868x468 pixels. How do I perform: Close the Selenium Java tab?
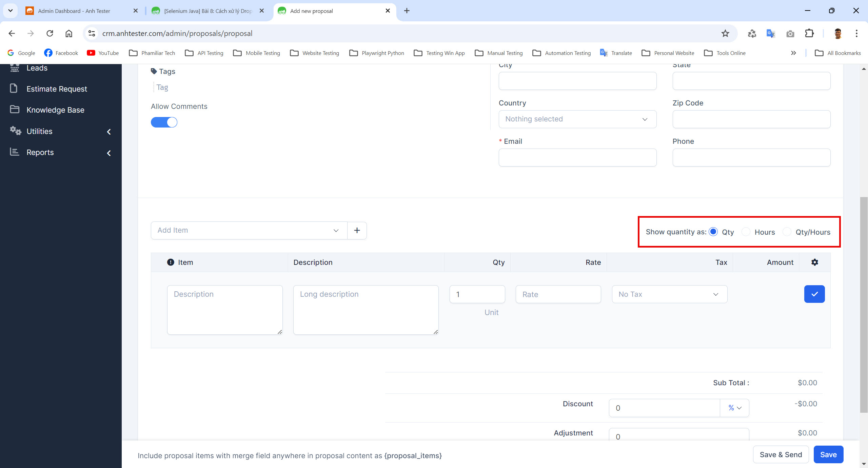point(262,11)
